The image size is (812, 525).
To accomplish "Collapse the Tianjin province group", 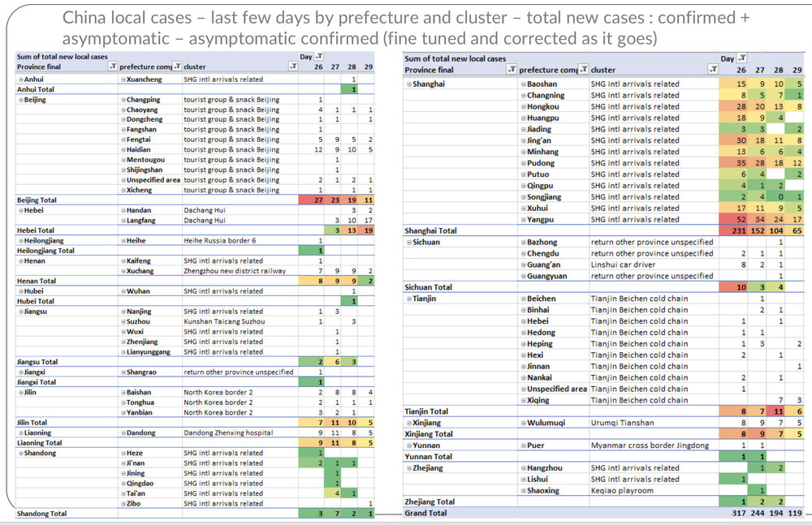I will pos(408,299).
